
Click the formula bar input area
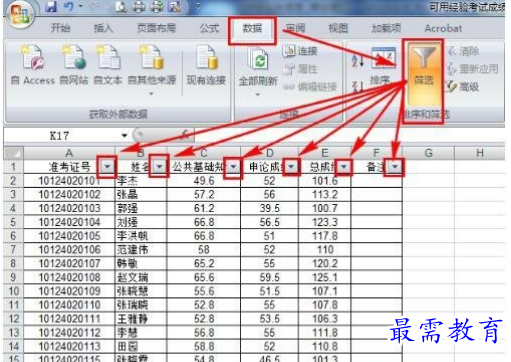pyautogui.click(x=350, y=136)
